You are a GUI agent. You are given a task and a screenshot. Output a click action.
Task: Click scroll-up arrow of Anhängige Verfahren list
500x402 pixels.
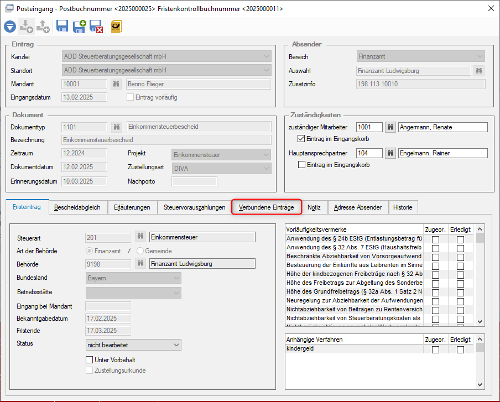480,339
